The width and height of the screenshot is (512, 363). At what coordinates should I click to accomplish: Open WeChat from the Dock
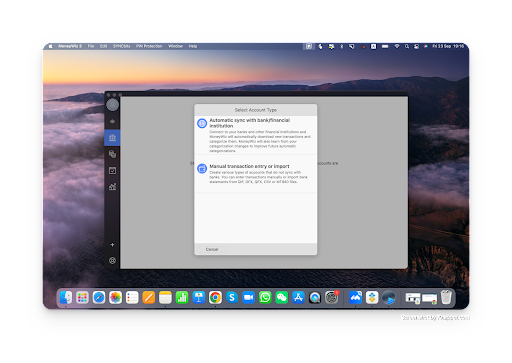[282, 297]
